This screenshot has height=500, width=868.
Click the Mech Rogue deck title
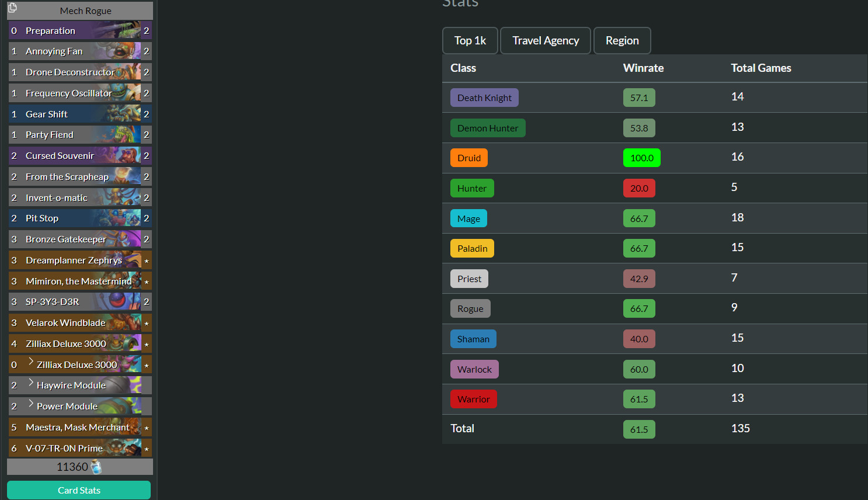tap(85, 11)
